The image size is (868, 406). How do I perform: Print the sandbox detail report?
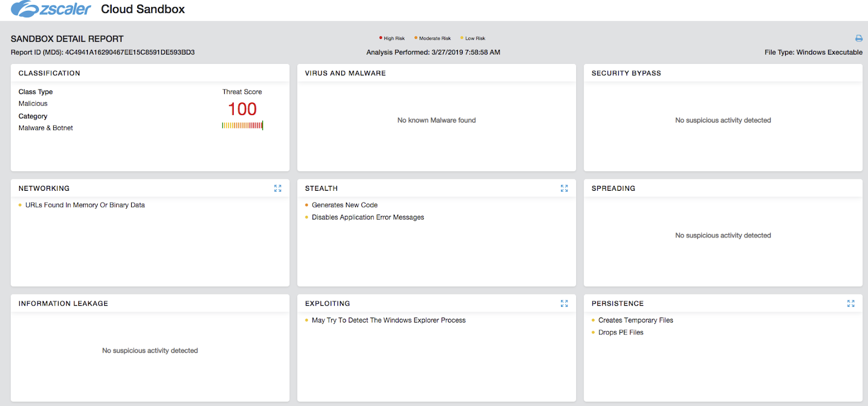coord(859,38)
